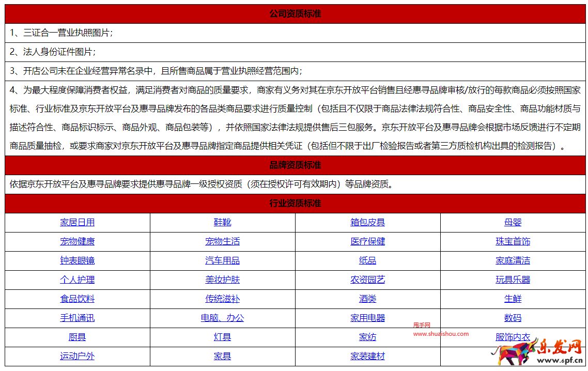Click the 宠物健康 link
The image size is (588, 371).
[78, 242]
